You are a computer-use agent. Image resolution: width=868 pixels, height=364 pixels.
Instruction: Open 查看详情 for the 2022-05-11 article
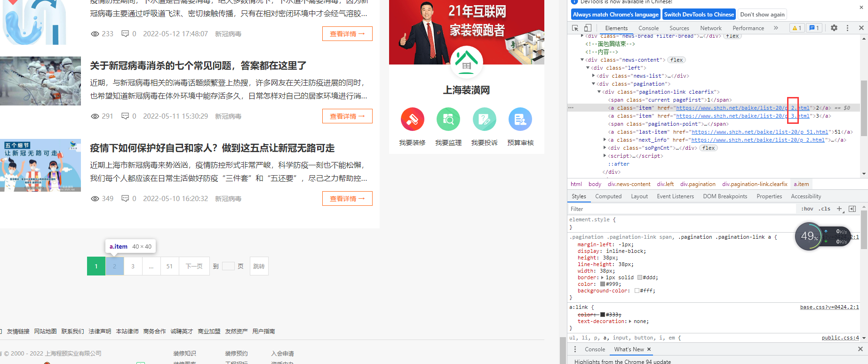tap(347, 116)
